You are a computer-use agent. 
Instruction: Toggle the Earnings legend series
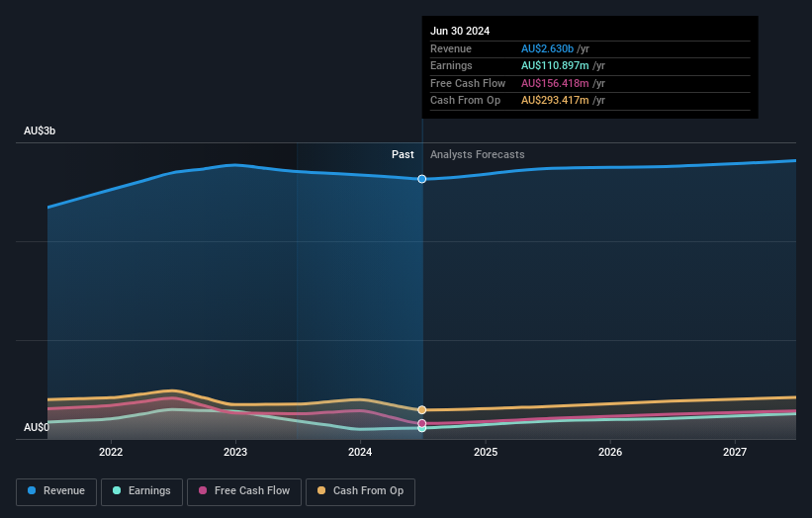[x=141, y=491]
